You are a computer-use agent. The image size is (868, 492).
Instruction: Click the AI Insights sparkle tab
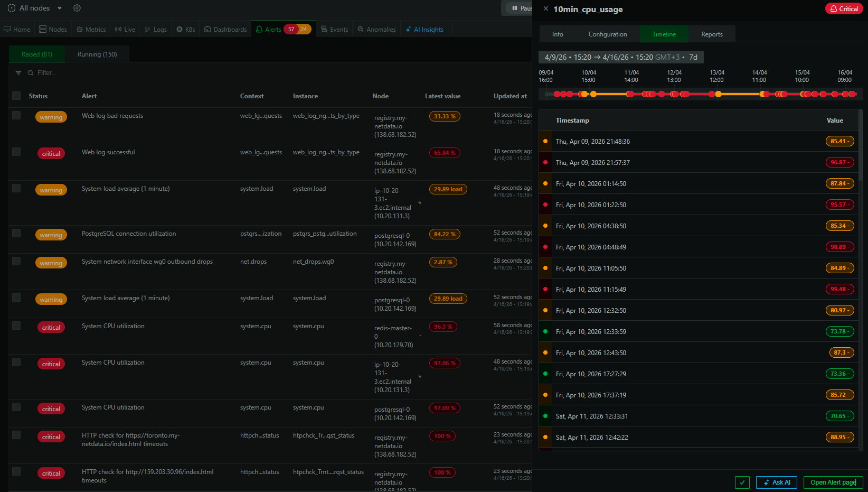pyautogui.click(x=424, y=30)
